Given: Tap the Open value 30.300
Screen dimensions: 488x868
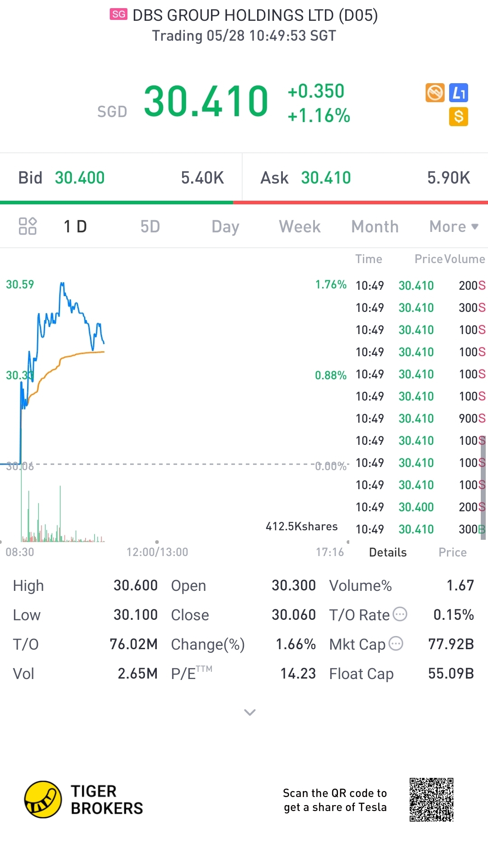Looking at the screenshot, I should tap(294, 585).
